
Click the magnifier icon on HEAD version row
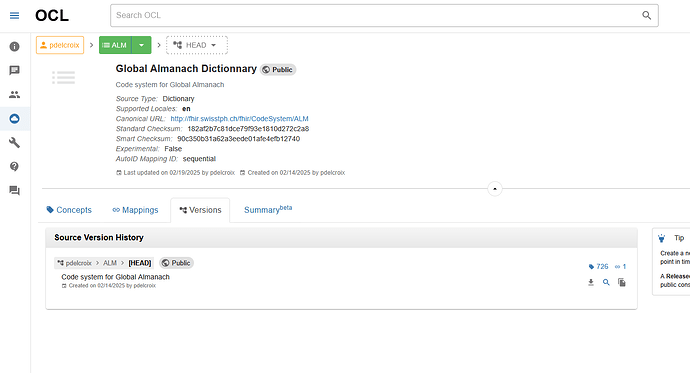[606, 282]
